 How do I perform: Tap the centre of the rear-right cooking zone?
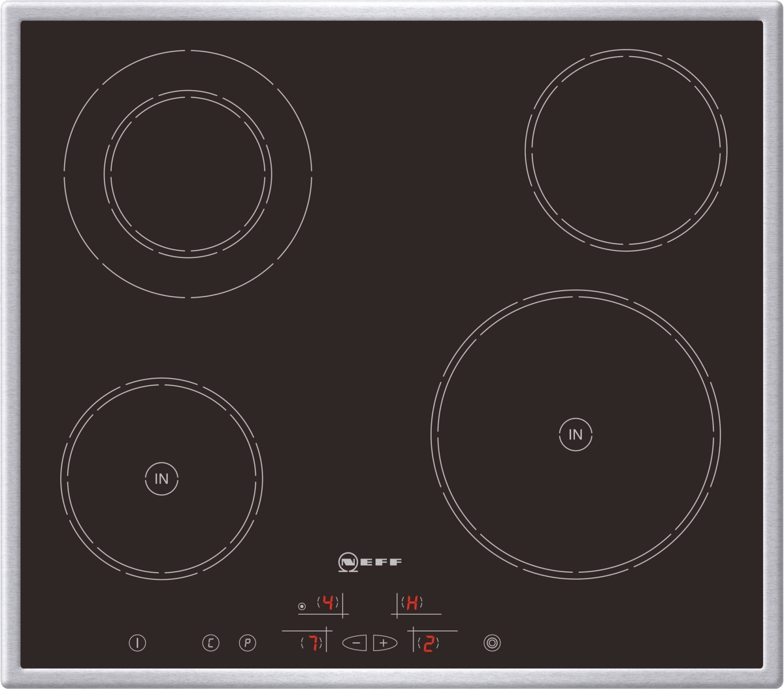point(626,150)
